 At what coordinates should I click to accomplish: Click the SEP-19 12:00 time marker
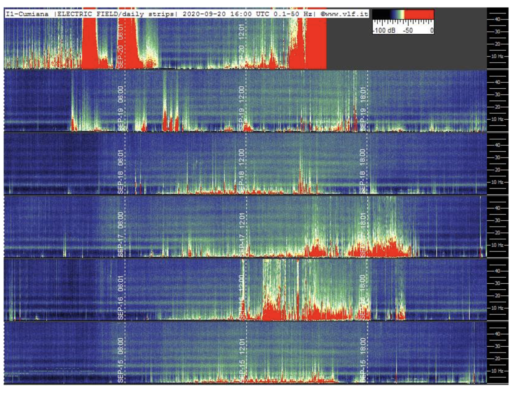(x=242, y=108)
